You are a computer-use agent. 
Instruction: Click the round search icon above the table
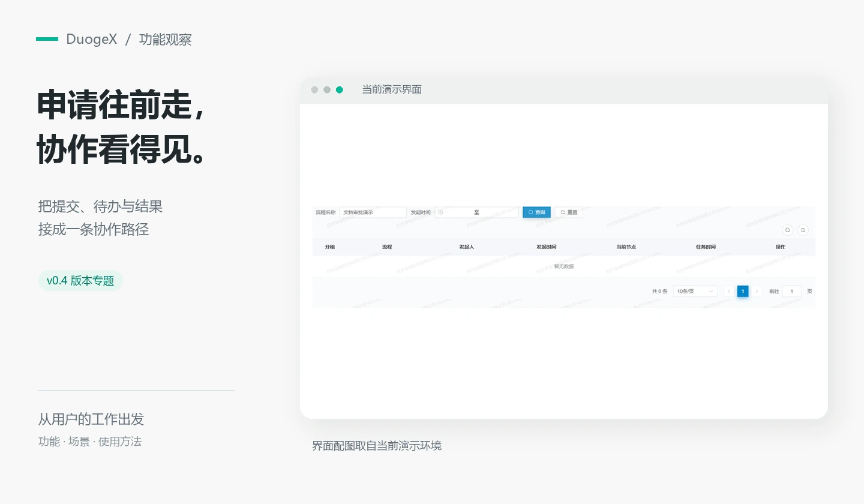click(788, 230)
